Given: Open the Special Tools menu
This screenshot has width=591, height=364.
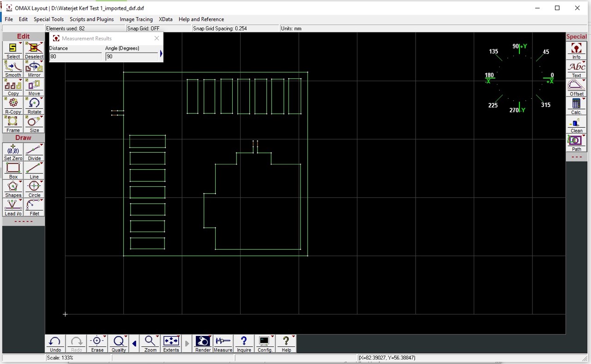Looking at the screenshot, I should [48, 19].
